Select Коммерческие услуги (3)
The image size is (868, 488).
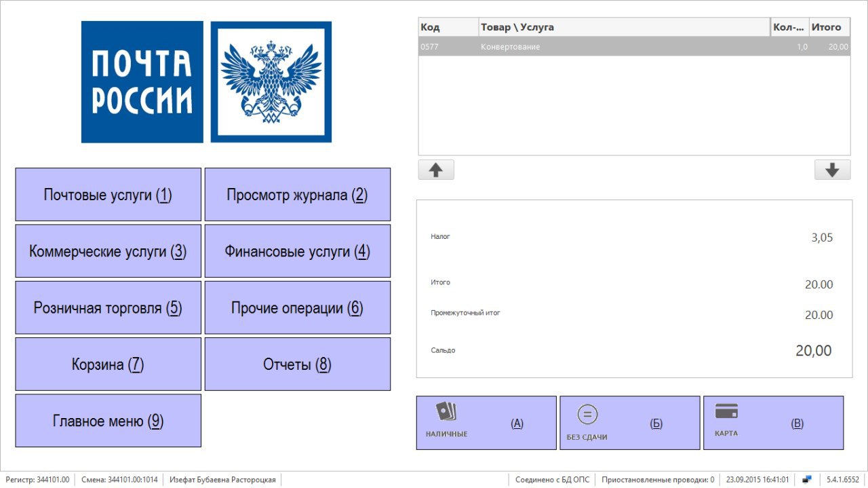click(x=108, y=251)
